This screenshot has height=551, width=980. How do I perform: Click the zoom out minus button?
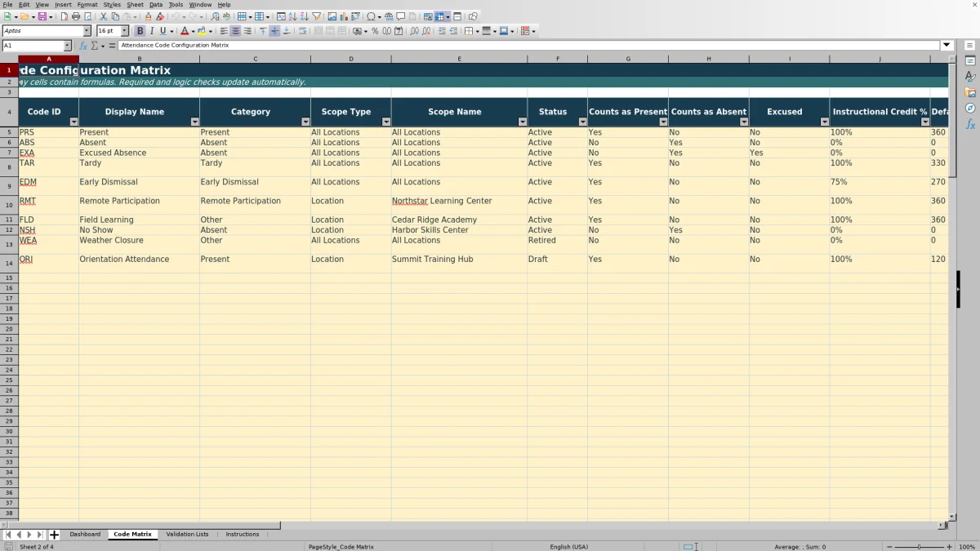pos(889,547)
